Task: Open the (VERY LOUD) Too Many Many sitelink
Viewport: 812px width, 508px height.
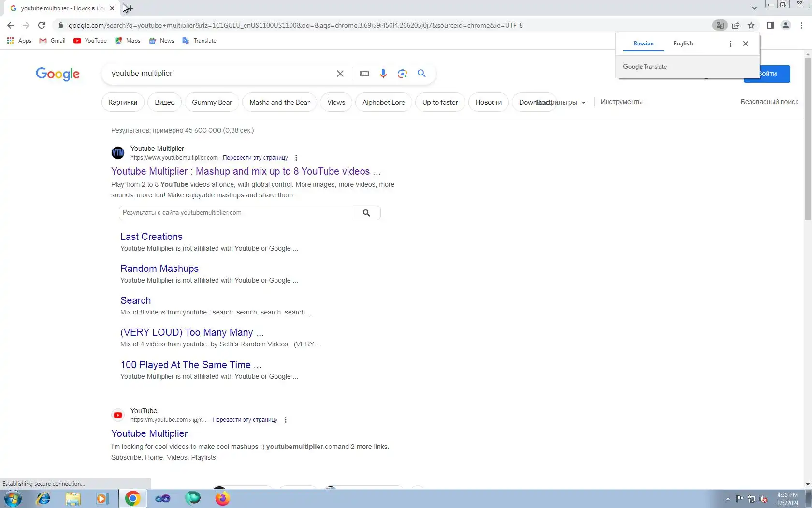Action: tap(192, 332)
